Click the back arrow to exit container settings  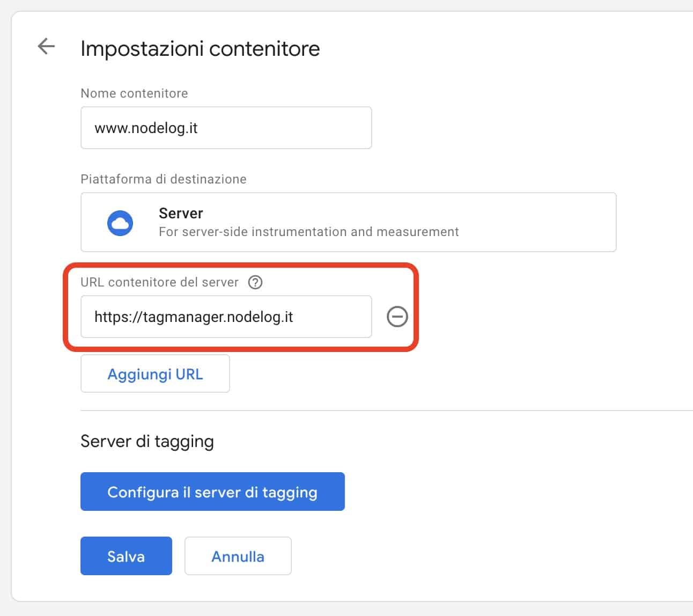click(46, 47)
